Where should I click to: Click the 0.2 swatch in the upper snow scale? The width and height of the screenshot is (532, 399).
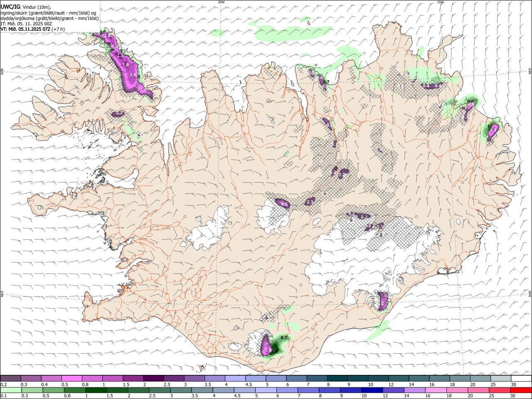[10, 378]
